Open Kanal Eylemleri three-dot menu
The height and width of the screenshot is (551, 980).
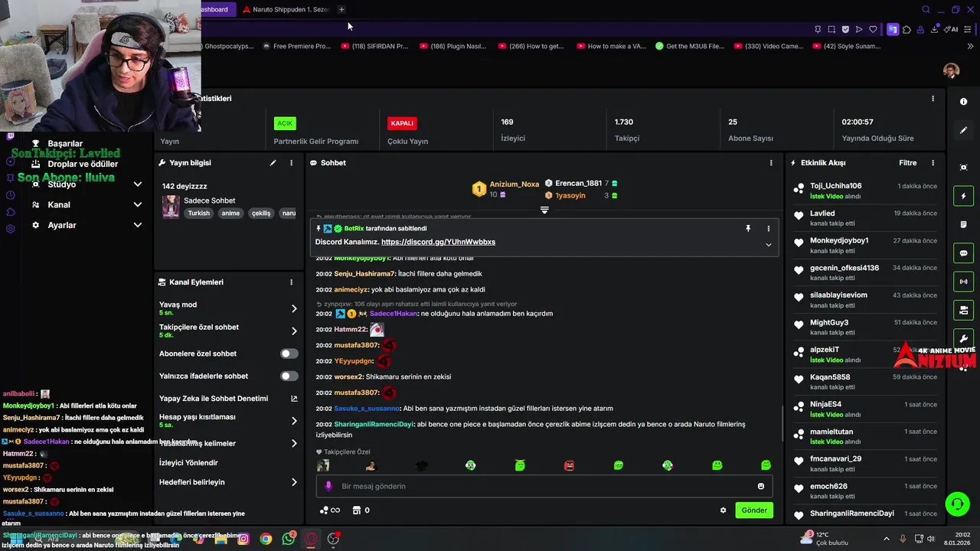coord(291,282)
